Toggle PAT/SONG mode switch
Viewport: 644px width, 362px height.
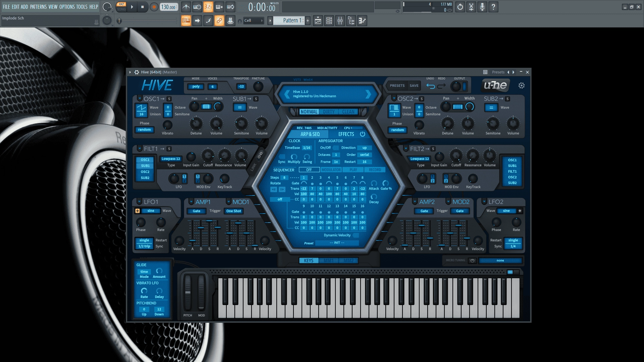(121, 7)
